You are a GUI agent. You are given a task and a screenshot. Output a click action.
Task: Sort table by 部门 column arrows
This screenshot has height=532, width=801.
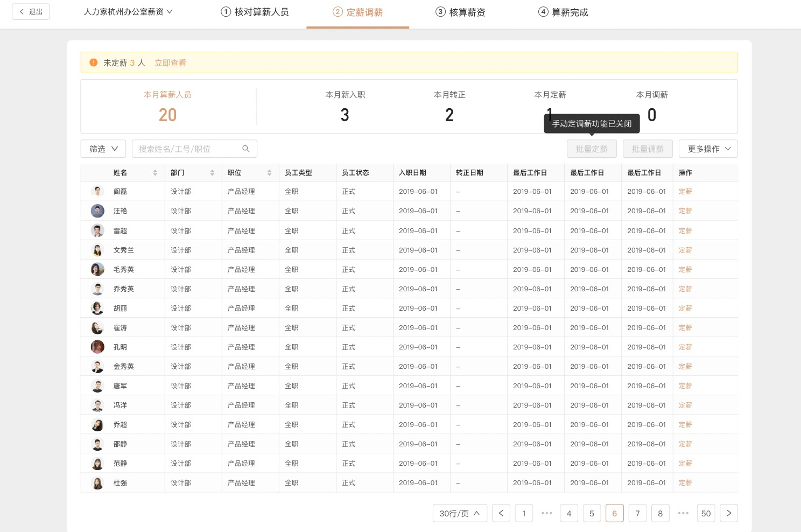click(x=212, y=173)
